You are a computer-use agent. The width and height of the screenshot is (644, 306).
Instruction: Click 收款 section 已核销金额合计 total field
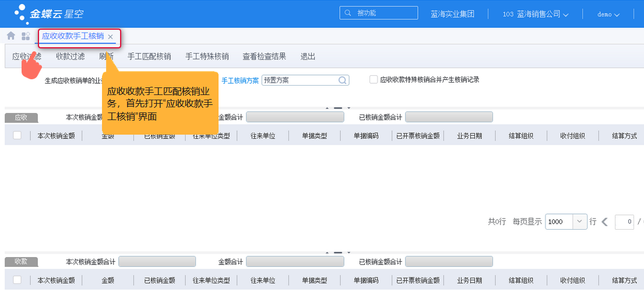click(x=449, y=262)
